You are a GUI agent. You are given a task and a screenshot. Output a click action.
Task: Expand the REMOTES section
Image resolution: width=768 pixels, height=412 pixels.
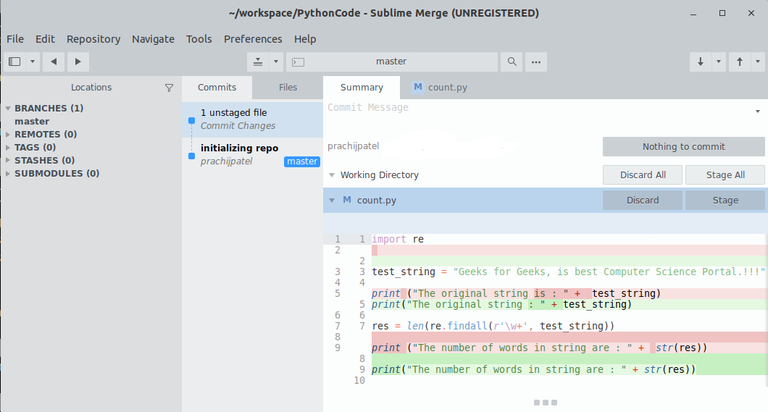point(8,134)
